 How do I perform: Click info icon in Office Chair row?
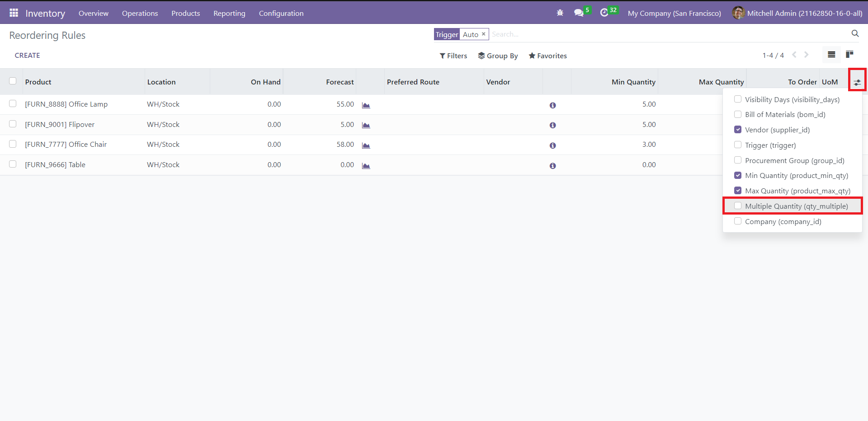click(552, 145)
